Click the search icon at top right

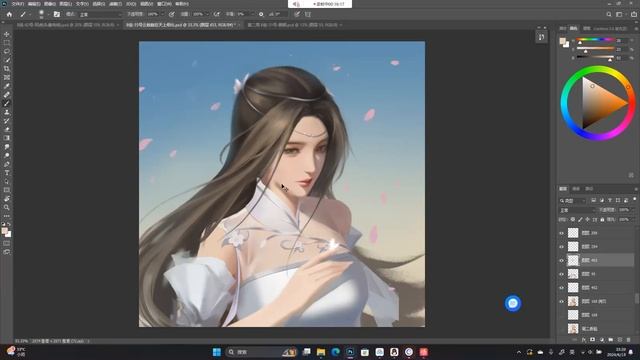(609, 14)
